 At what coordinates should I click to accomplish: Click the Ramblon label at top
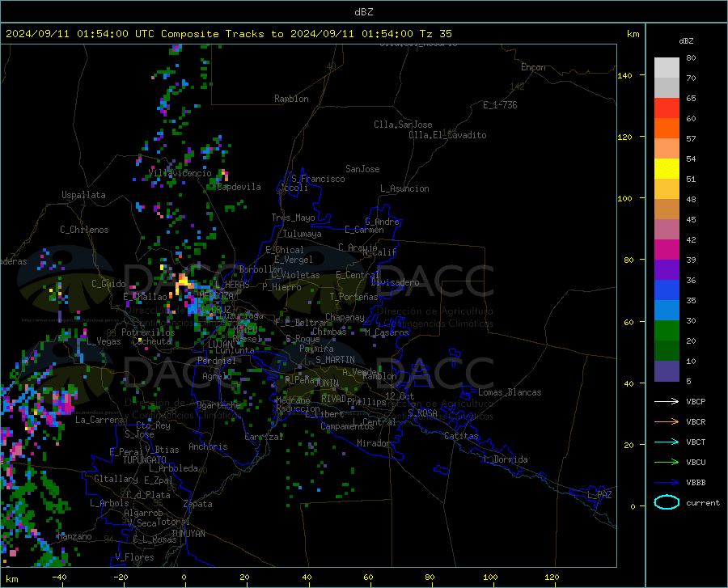pyautogui.click(x=291, y=99)
